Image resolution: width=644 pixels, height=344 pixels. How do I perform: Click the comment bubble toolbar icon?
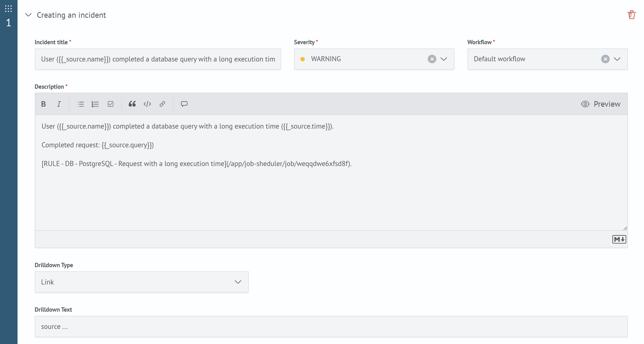[184, 104]
